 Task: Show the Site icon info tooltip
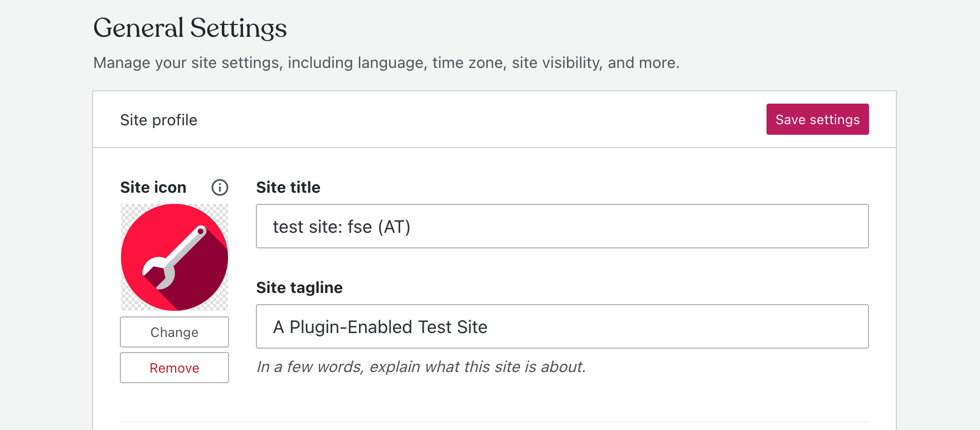220,188
